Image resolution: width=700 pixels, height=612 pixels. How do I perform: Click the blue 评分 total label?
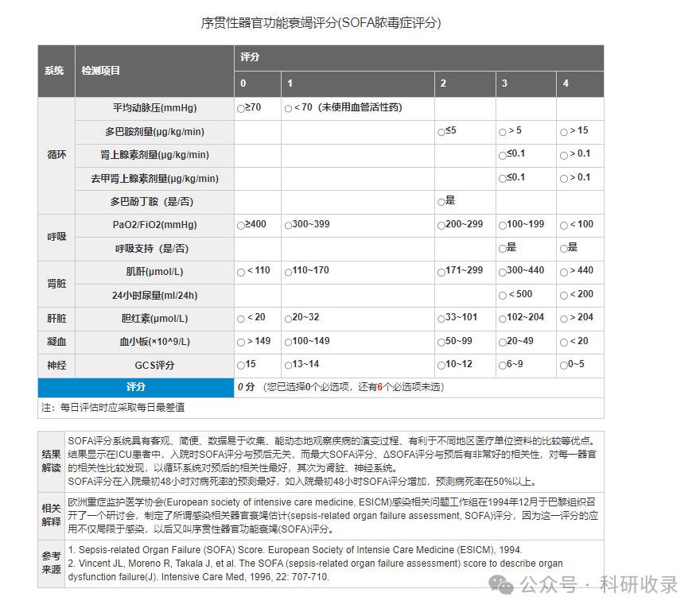point(136,387)
